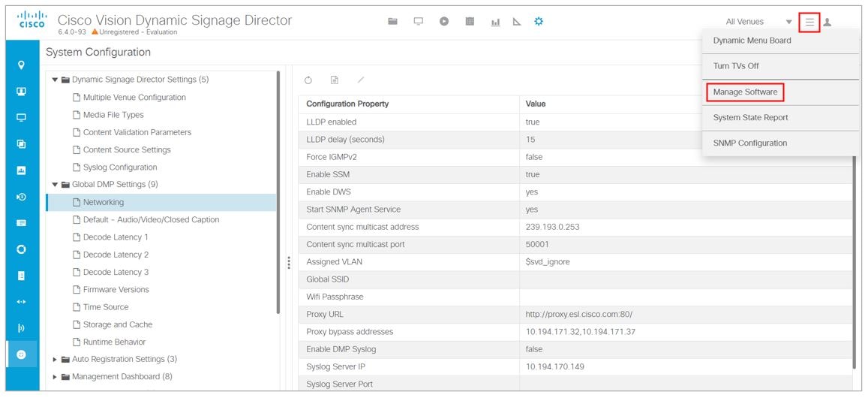Click the play button icon in the top toolbar
868x398 pixels.
tap(444, 22)
